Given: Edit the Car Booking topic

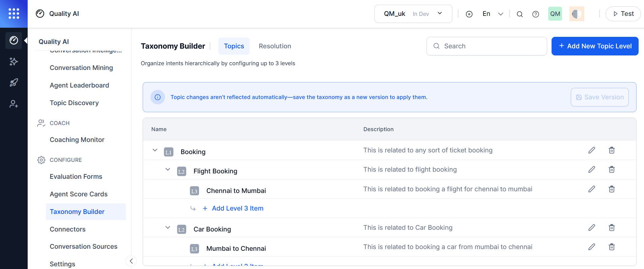Looking at the screenshot, I should 592,227.
